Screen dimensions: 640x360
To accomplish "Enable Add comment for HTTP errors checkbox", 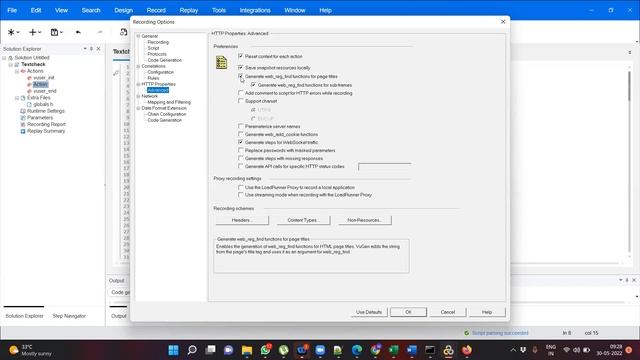I will point(240,93).
